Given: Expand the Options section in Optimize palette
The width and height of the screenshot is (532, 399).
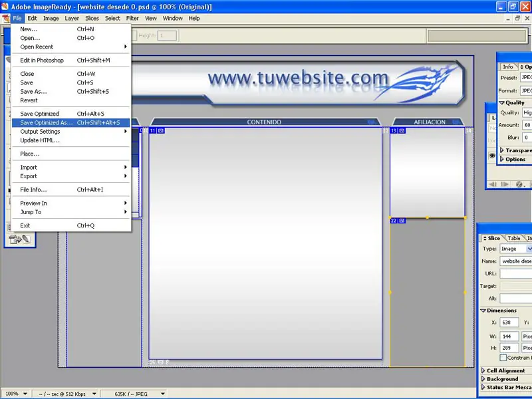Looking at the screenshot, I should coord(502,159).
